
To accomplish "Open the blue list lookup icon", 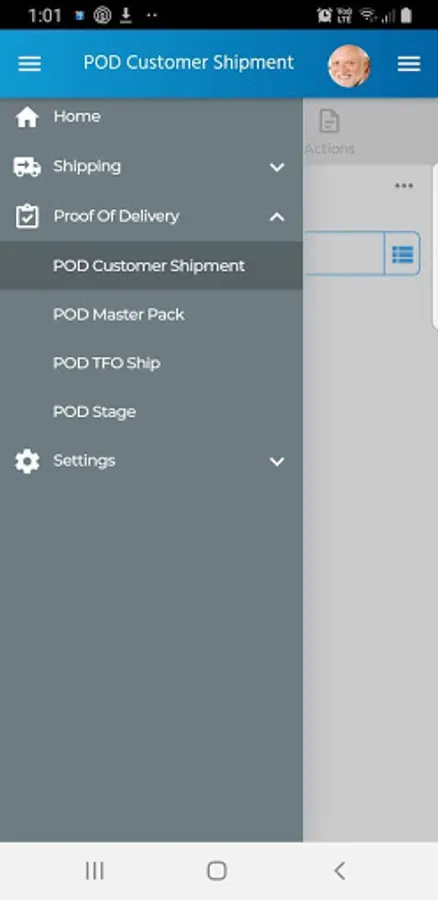I will click(x=402, y=254).
